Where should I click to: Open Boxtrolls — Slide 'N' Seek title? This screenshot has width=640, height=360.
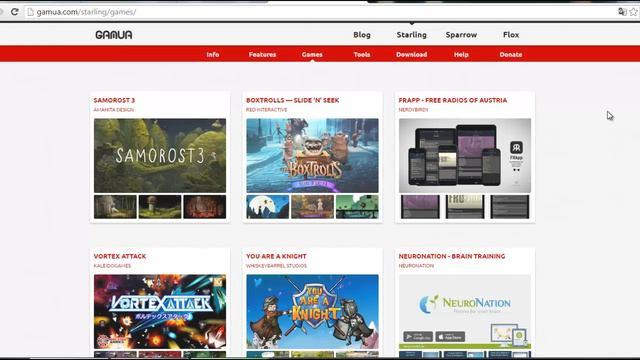coord(292,100)
